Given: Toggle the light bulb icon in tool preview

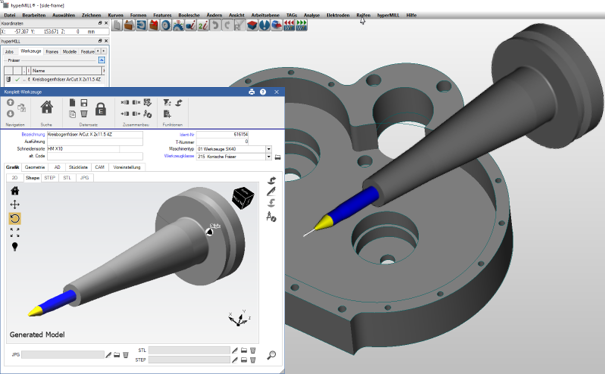Looking at the screenshot, I should click(x=15, y=246).
